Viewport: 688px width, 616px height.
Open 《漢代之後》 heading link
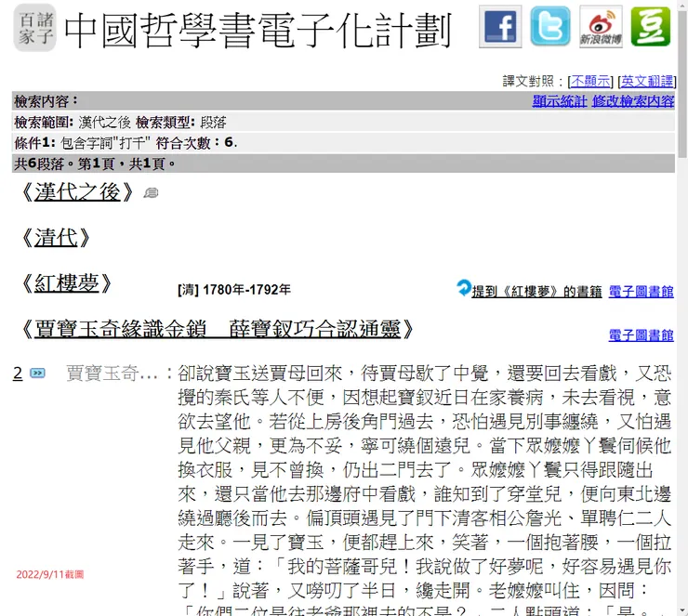(77, 192)
